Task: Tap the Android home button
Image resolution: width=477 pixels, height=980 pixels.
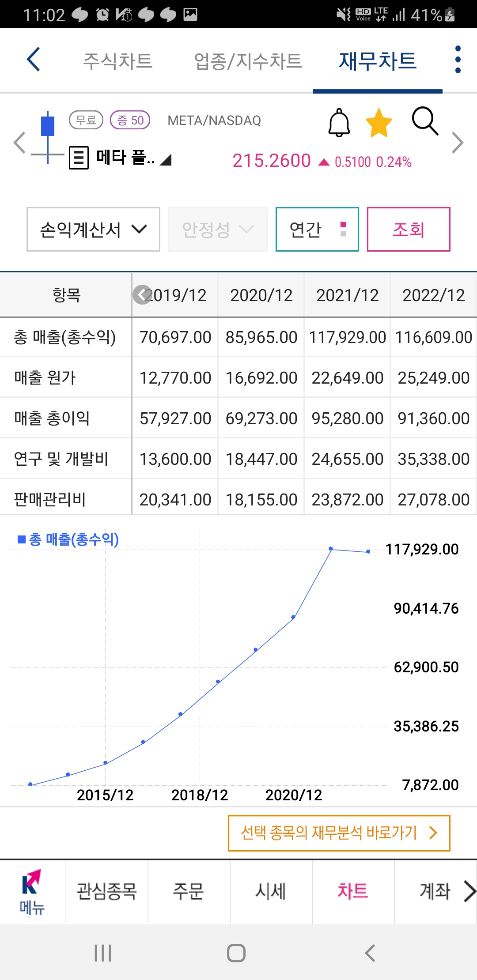Action: coord(236,953)
